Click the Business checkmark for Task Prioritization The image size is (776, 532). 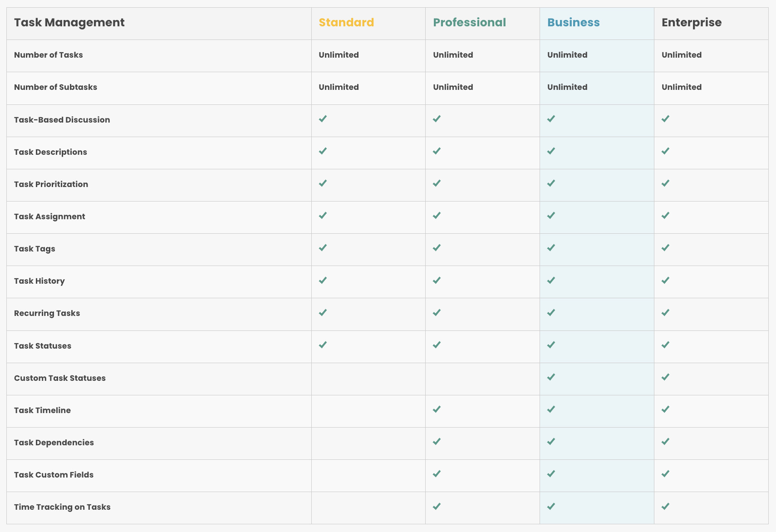coord(551,183)
